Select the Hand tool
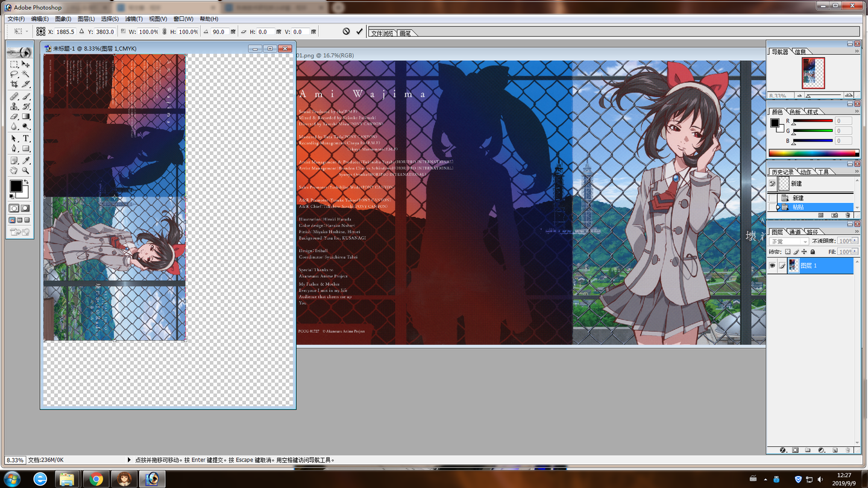 click(14, 171)
